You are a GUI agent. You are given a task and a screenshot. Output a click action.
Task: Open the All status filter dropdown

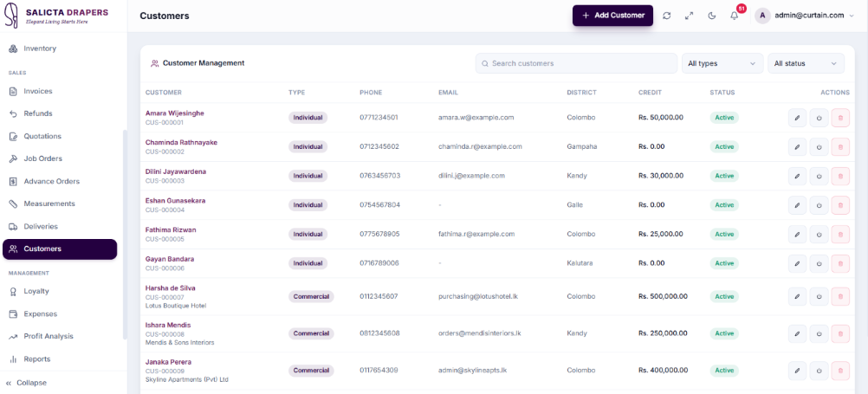(806, 63)
